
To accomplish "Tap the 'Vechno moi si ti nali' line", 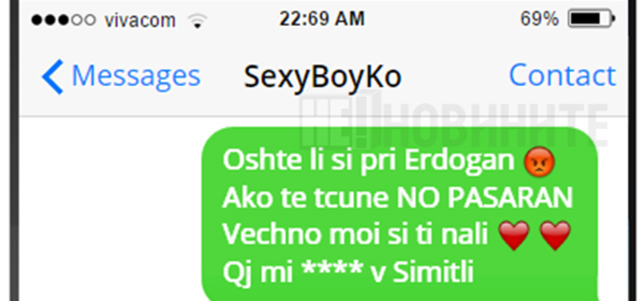I will pos(355,234).
